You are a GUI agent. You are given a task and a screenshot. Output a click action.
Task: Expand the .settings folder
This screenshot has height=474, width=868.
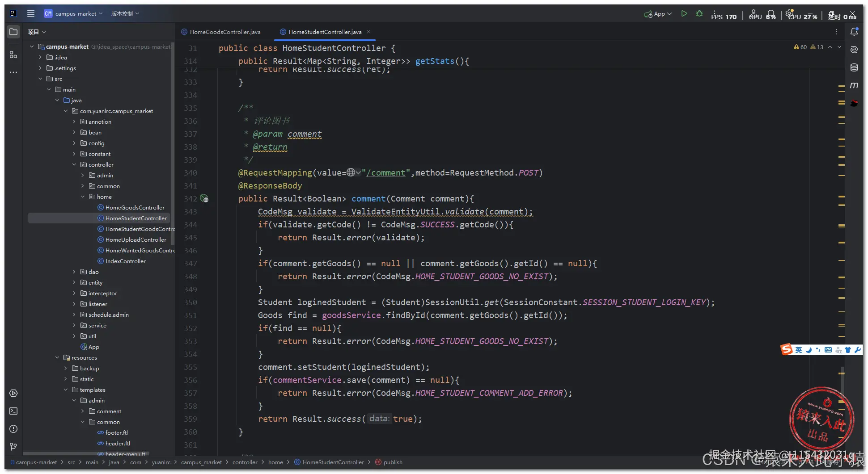pos(40,68)
